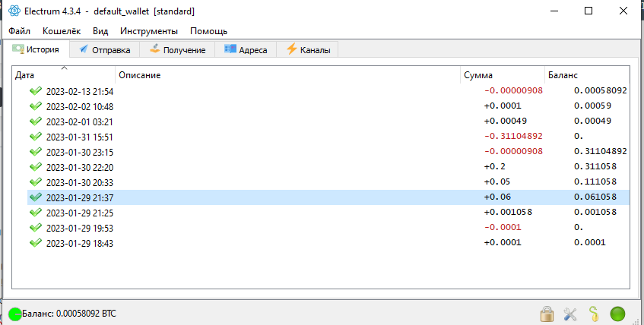Open the Вид menu
The width and height of the screenshot is (644, 325).
click(x=100, y=31)
